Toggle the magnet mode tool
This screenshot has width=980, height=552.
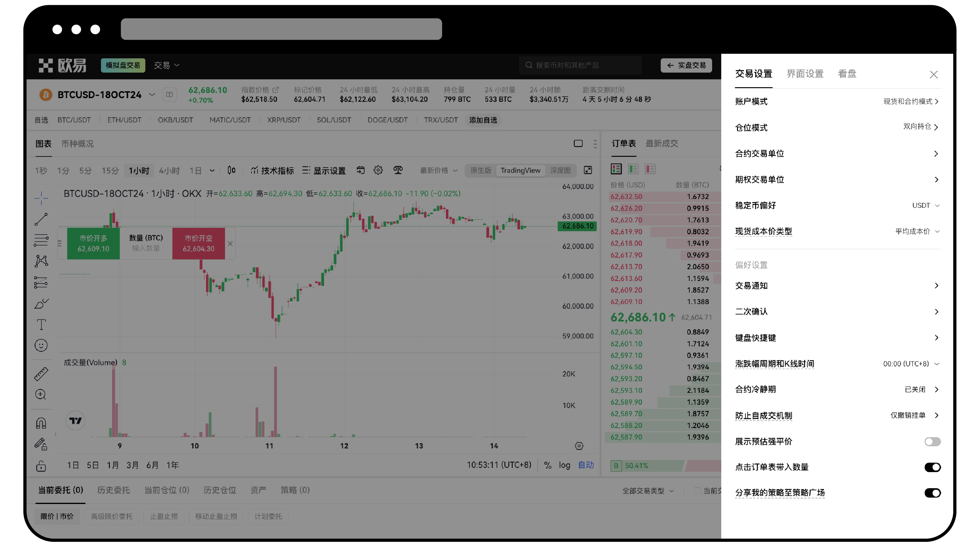coord(41,423)
